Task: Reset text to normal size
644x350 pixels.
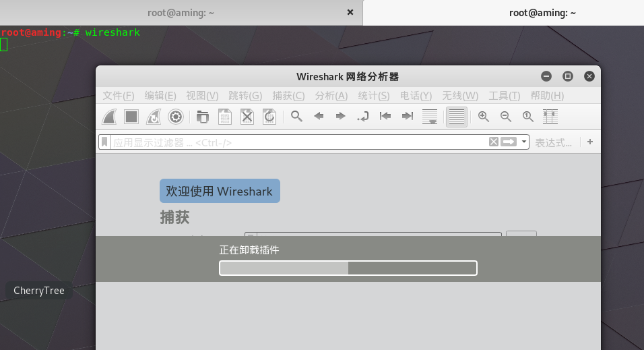Action: 527,117
